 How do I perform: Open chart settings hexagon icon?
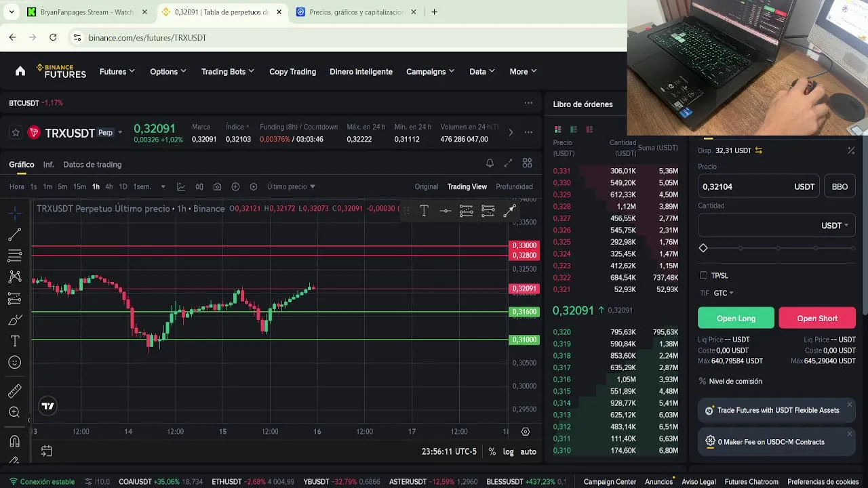point(254,186)
